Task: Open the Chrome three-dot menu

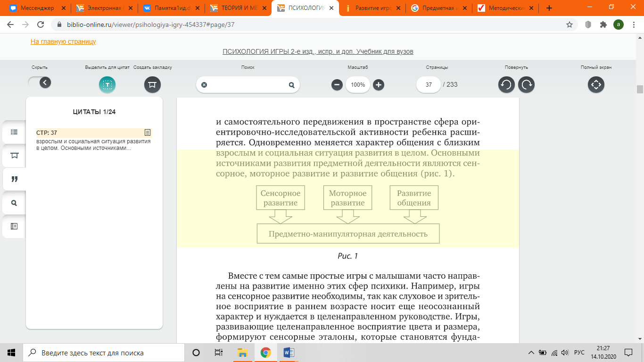Action: point(633,25)
